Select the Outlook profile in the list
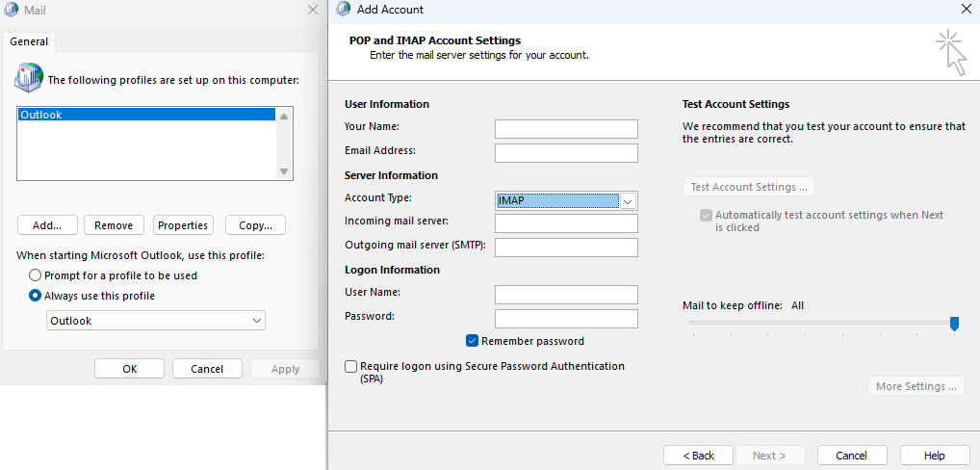 point(147,115)
